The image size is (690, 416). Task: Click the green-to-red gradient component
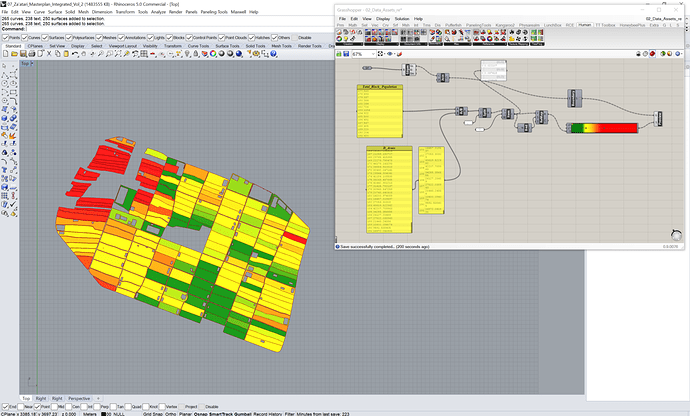coord(604,128)
